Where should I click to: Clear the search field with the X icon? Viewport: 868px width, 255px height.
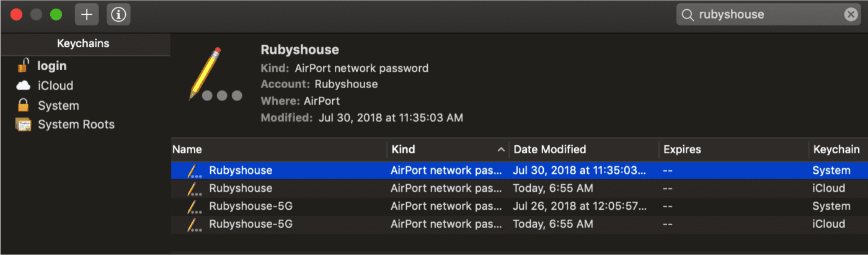coord(850,15)
